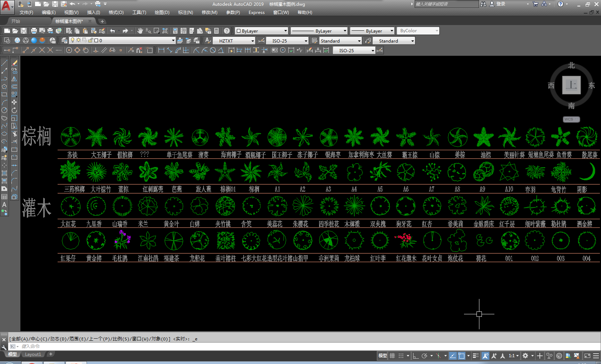Viewport: 601px width, 364px height.
Task: Click the Help question mark toolbar icon
Action: pyautogui.click(x=227, y=31)
